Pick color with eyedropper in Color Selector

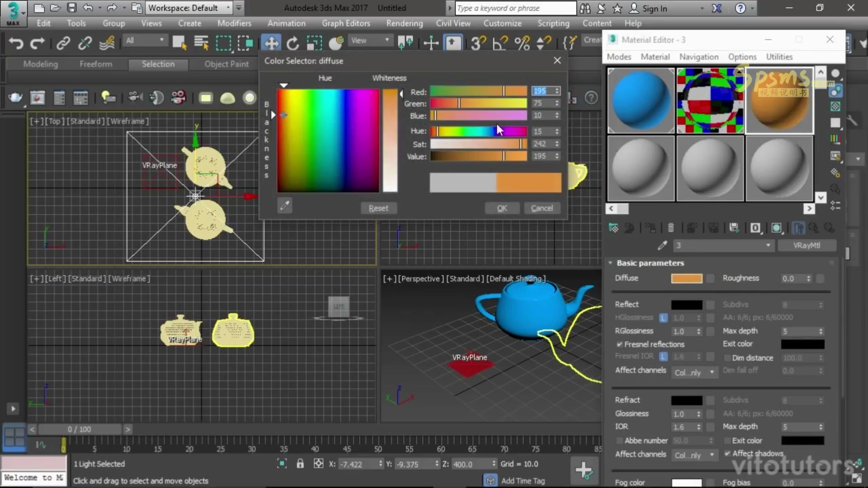click(285, 206)
